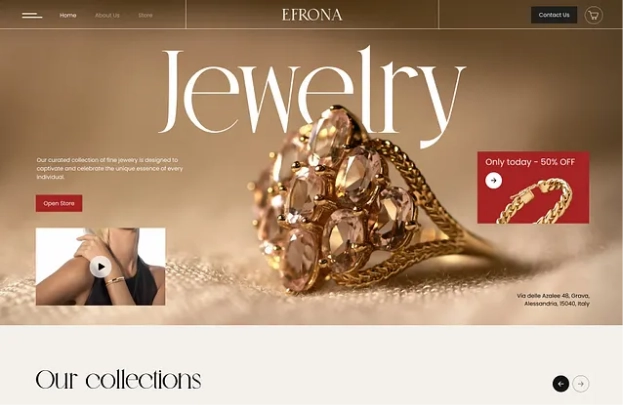Go to the next collection with the outlined arrow

pos(581,384)
